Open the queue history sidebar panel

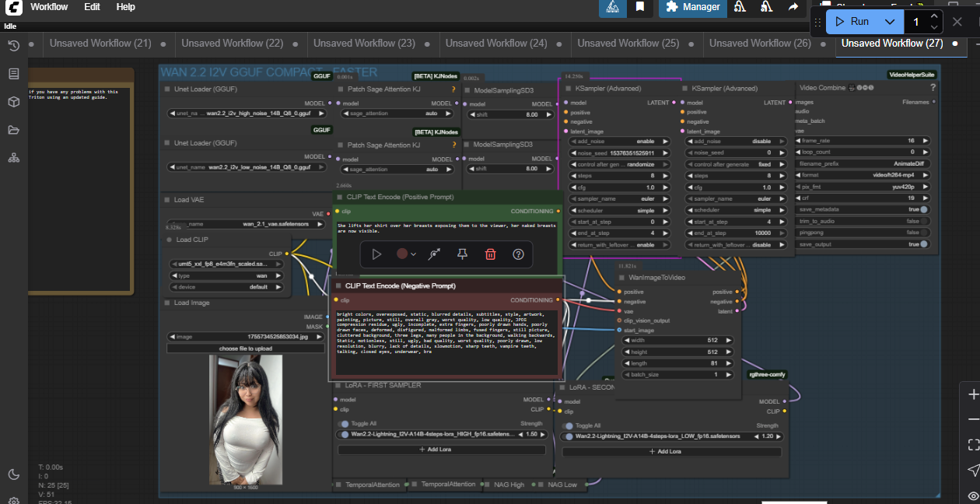(13, 46)
